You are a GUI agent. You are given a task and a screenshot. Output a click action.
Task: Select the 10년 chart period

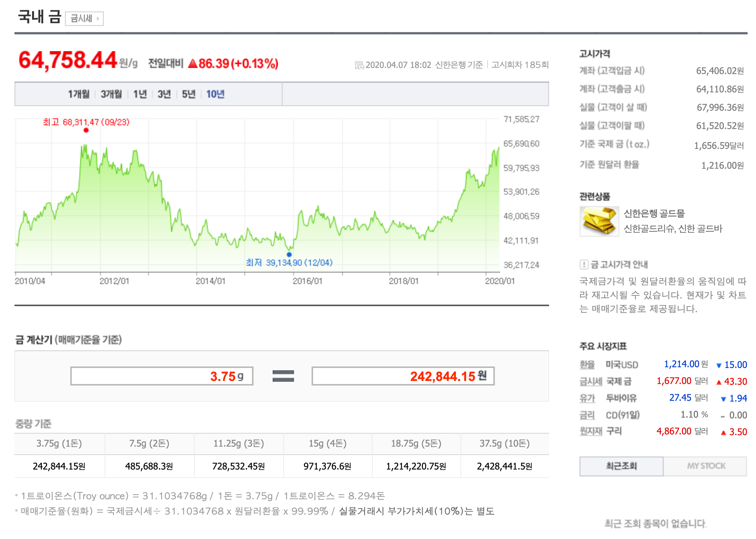point(215,94)
